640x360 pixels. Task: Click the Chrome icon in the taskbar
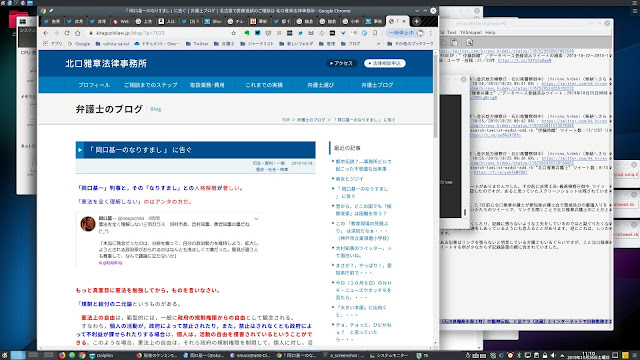(x=82, y=356)
